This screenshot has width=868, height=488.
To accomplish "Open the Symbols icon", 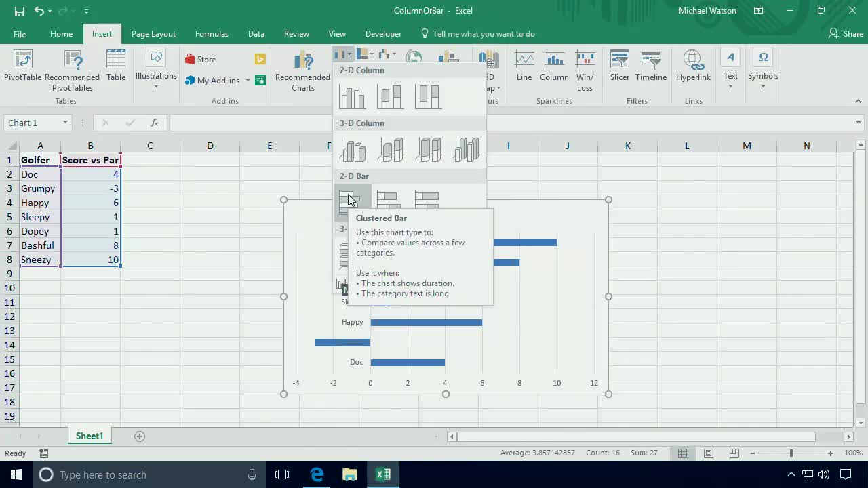I will click(763, 67).
